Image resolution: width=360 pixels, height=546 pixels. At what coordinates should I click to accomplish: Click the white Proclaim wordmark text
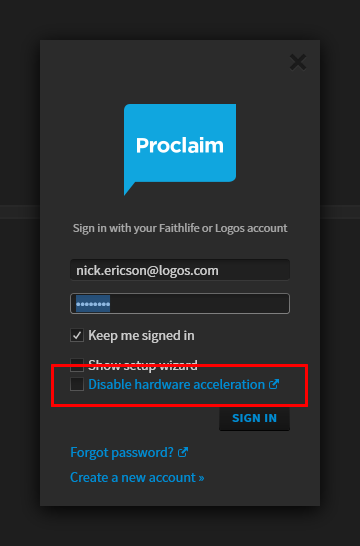[x=180, y=145]
